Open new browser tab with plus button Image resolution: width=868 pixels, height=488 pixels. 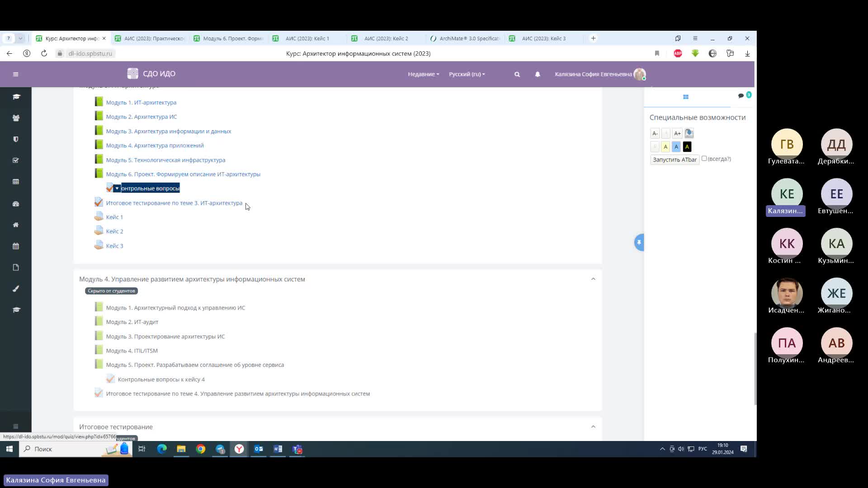click(593, 38)
